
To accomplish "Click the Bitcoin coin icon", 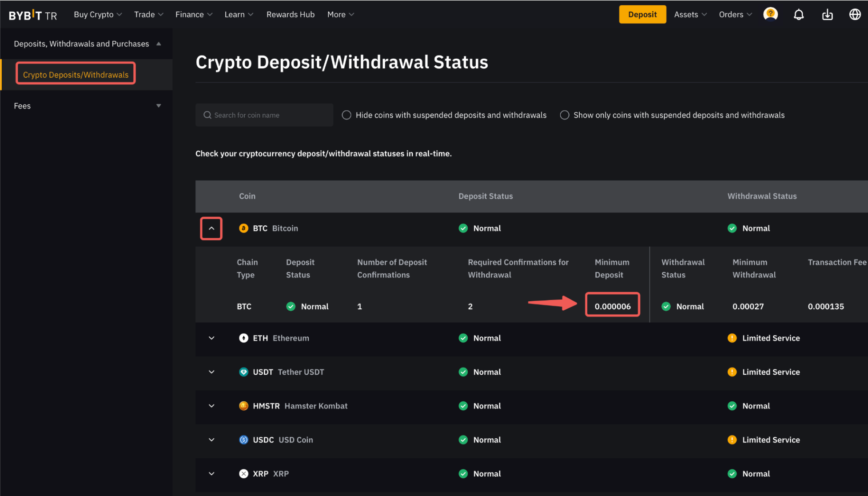I will point(243,228).
